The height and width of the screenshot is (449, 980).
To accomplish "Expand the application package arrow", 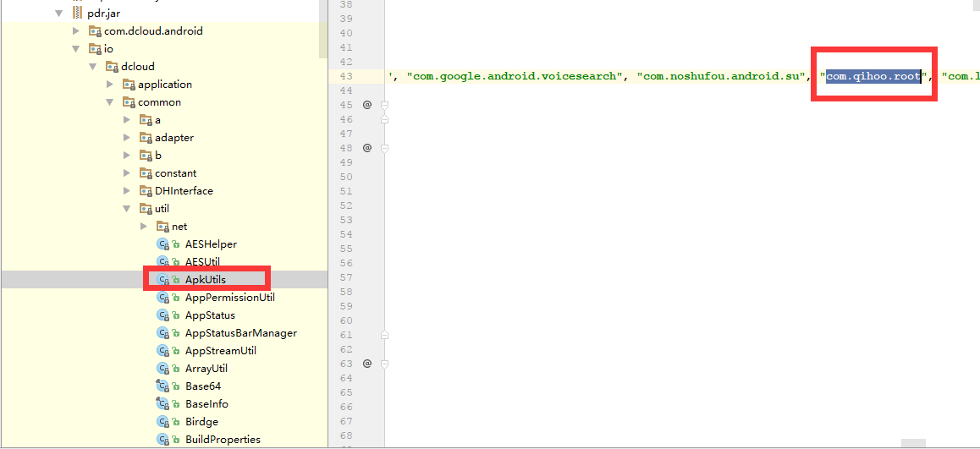I will [x=110, y=85].
